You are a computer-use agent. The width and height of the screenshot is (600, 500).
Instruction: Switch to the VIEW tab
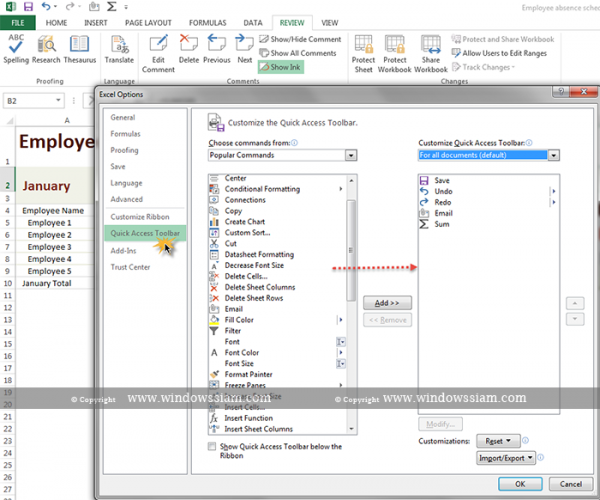click(329, 23)
